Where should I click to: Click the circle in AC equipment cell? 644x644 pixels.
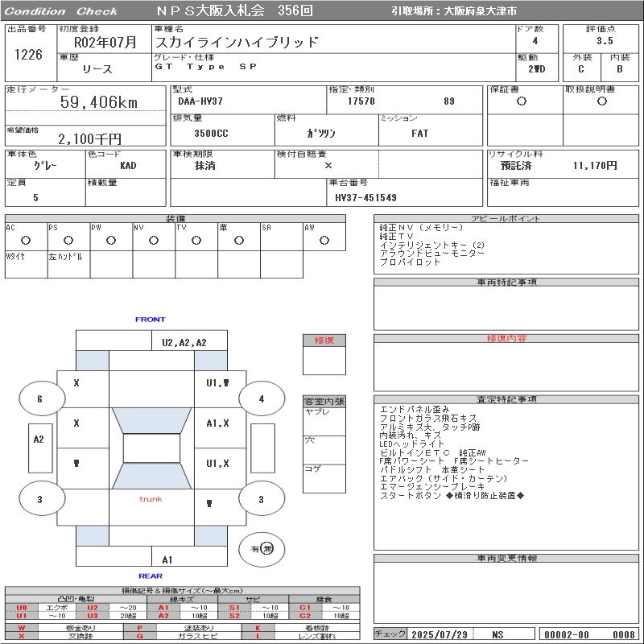point(26,240)
